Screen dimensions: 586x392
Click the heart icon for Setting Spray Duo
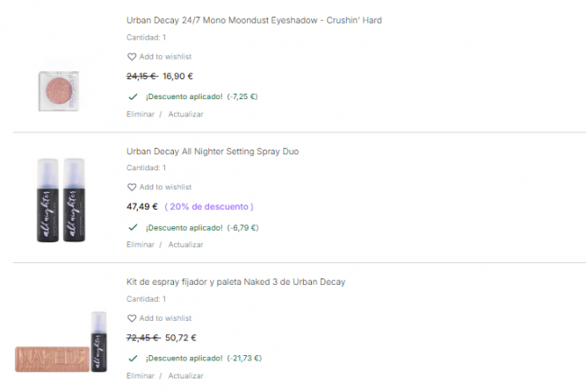pyautogui.click(x=132, y=187)
